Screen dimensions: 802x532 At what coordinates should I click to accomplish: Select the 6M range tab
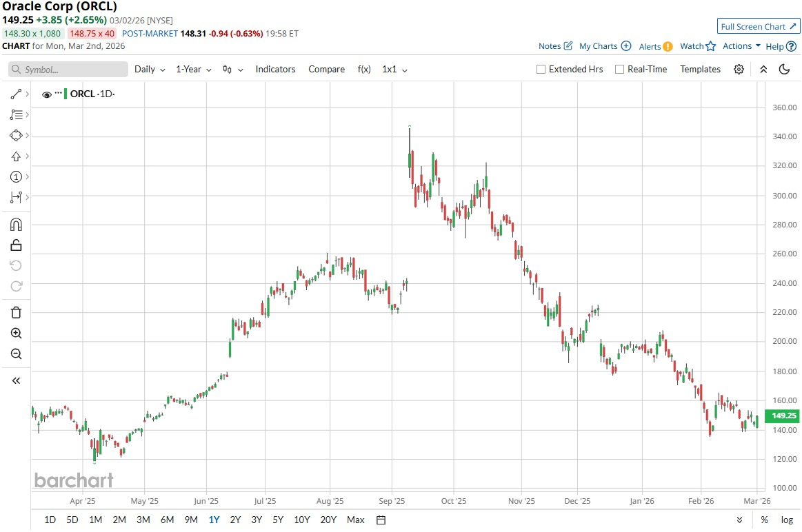(x=168, y=520)
